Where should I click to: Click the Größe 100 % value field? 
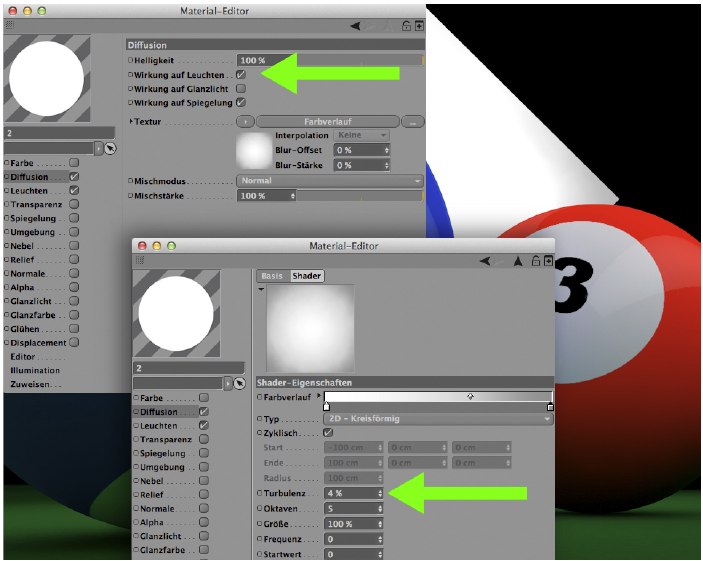353,524
